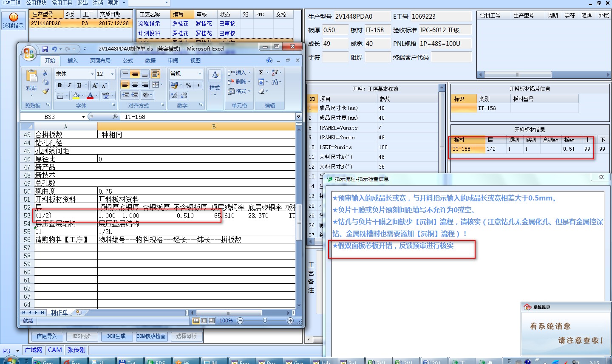The height and width of the screenshot is (364, 612).
Task: Open the font size dropdown showing 12
Action: 113,74
